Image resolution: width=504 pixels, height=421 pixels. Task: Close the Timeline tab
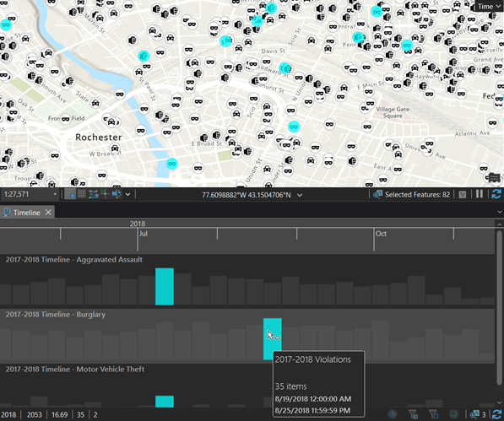coord(48,213)
